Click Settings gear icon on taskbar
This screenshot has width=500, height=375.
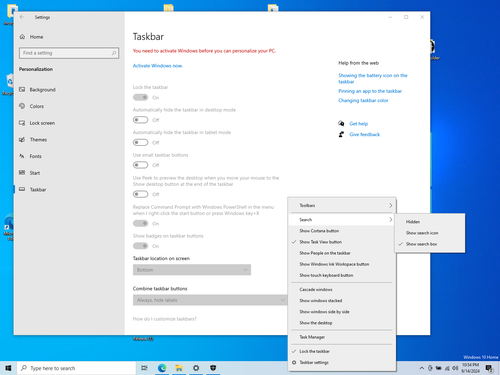tap(196, 368)
